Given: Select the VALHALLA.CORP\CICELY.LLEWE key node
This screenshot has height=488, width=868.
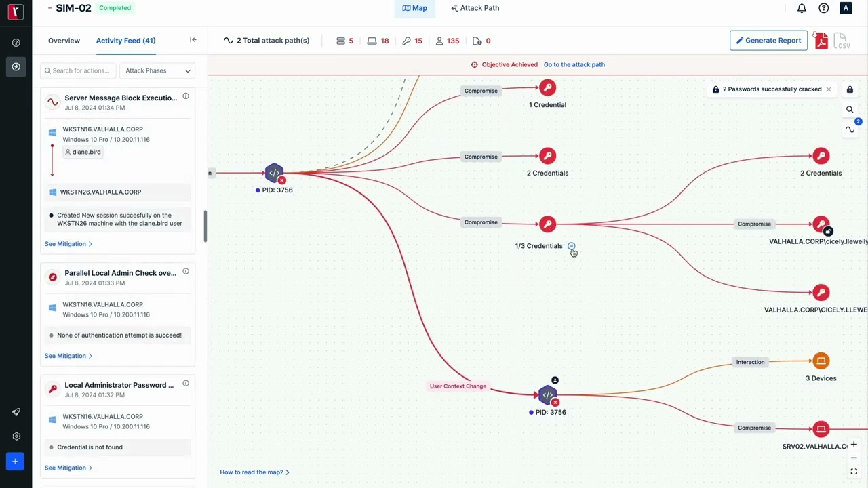Looking at the screenshot, I should [821, 293].
